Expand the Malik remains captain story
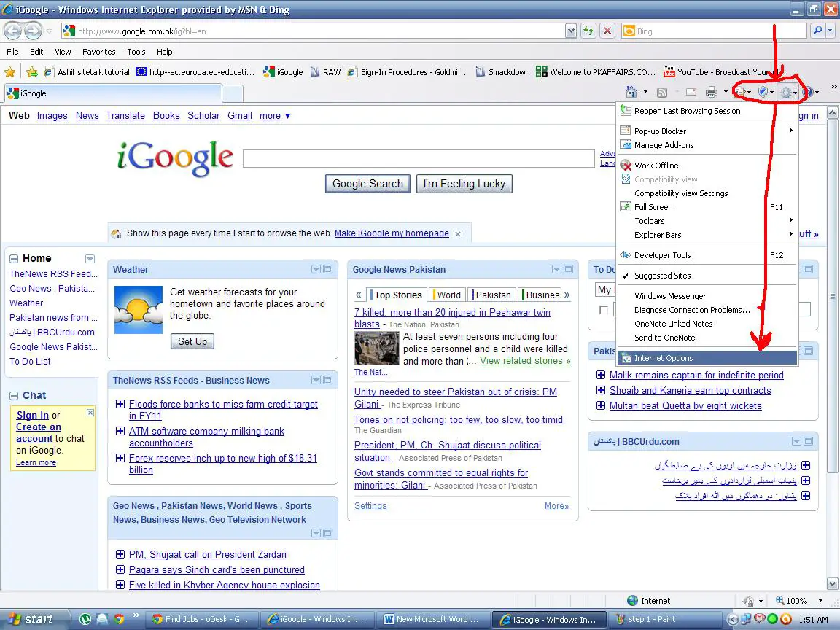 coord(601,375)
